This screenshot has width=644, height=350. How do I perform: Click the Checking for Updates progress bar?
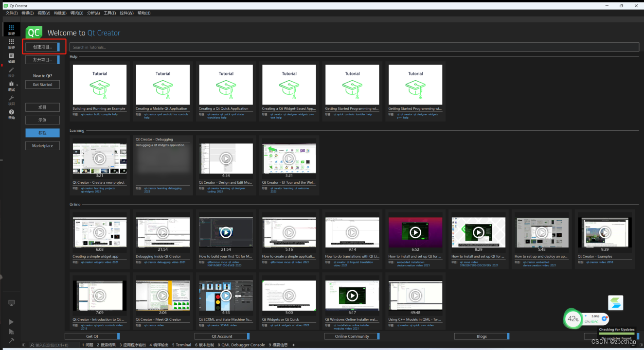(617, 334)
